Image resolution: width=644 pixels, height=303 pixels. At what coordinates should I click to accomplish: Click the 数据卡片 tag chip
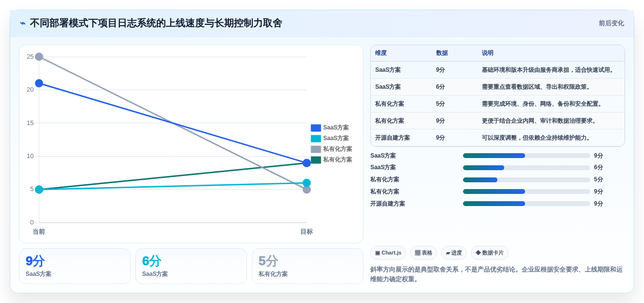point(490,253)
